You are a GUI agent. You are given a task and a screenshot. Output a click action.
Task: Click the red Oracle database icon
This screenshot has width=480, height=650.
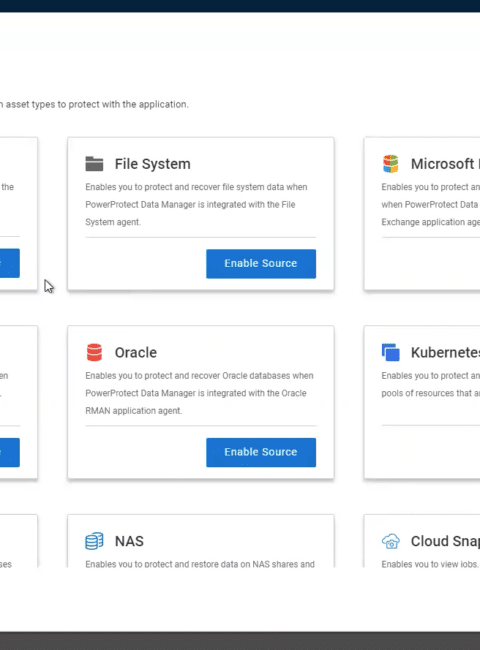pyautogui.click(x=94, y=352)
